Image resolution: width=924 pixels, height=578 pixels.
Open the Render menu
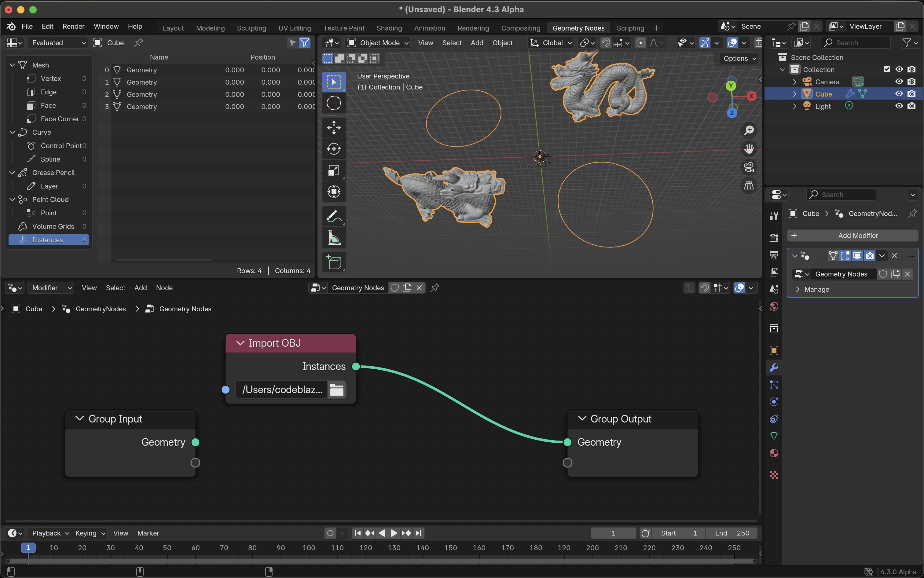(73, 26)
